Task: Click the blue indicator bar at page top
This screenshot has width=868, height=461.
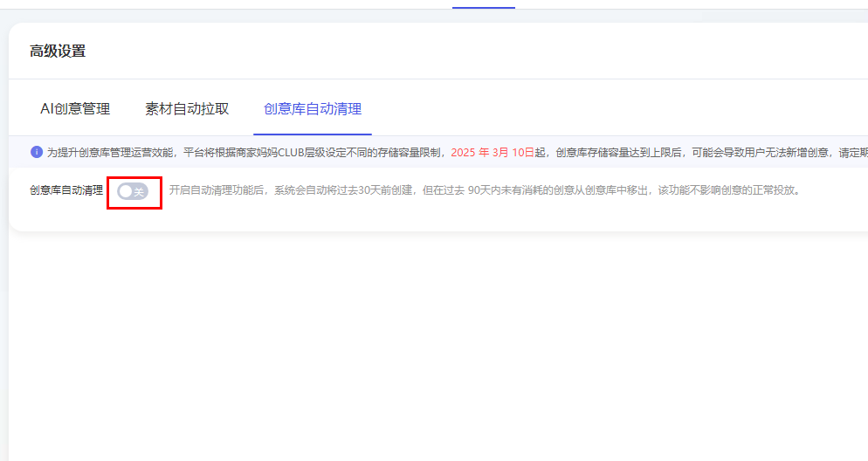Action: point(484,7)
